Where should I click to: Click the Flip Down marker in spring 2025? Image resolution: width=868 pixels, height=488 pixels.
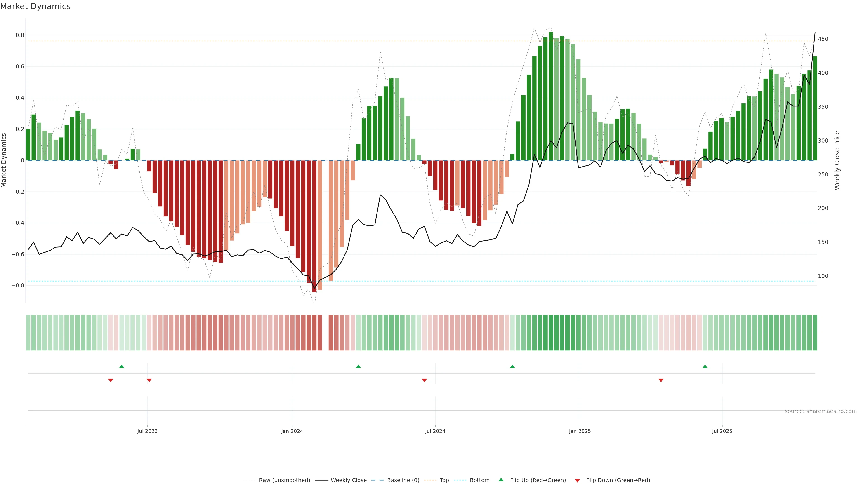coord(661,380)
